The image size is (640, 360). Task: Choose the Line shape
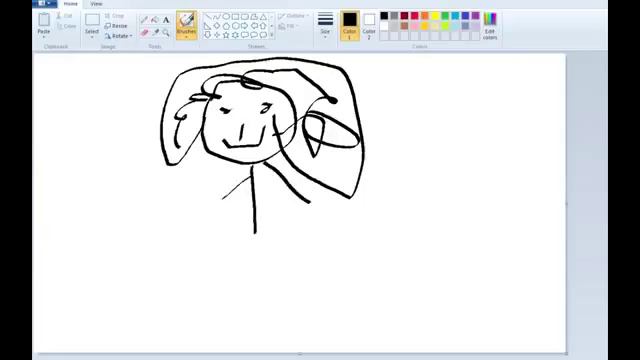(208, 17)
